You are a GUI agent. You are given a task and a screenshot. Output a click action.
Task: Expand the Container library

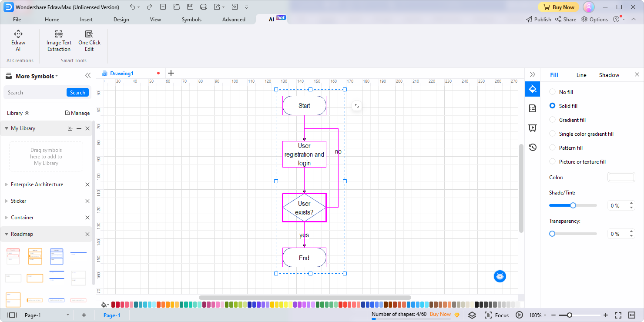click(x=6, y=218)
